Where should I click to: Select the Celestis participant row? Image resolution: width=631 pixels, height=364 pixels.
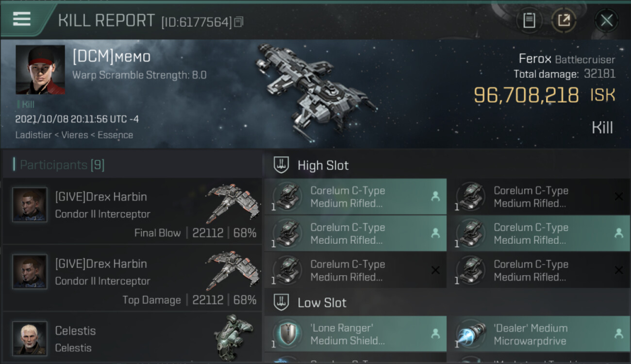pos(132,338)
